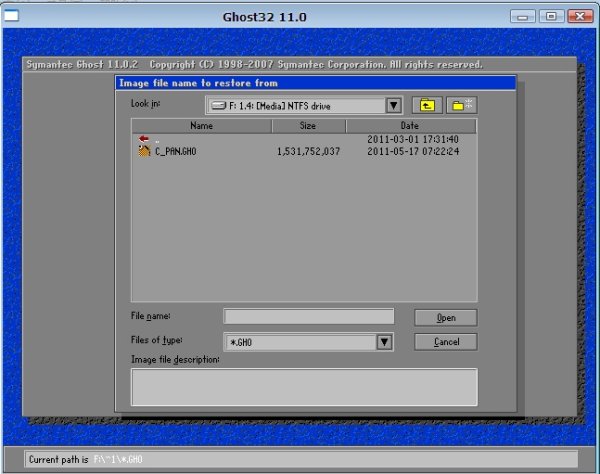This screenshot has width=600, height=474.
Task: Click the File name input field
Action: 308,317
